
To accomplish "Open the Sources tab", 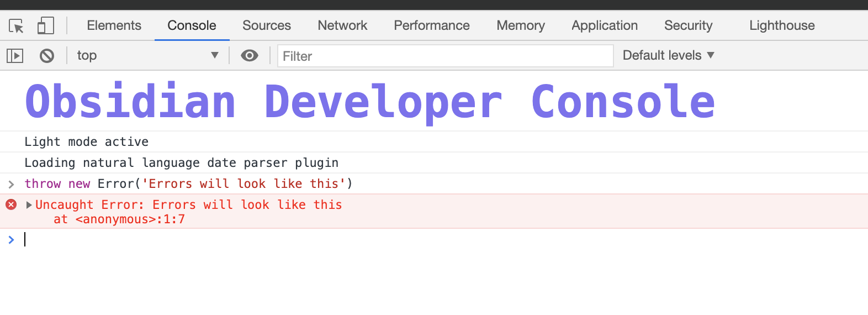I will click(267, 25).
